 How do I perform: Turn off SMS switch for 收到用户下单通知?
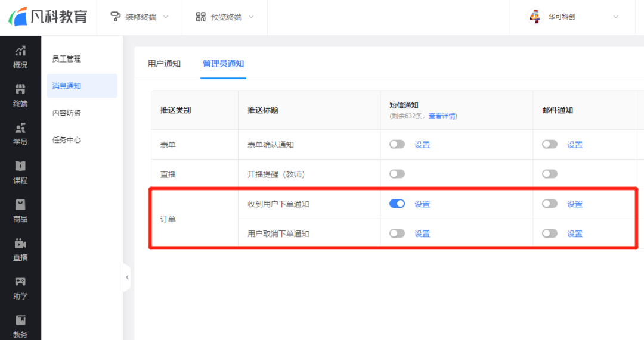[397, 204]
